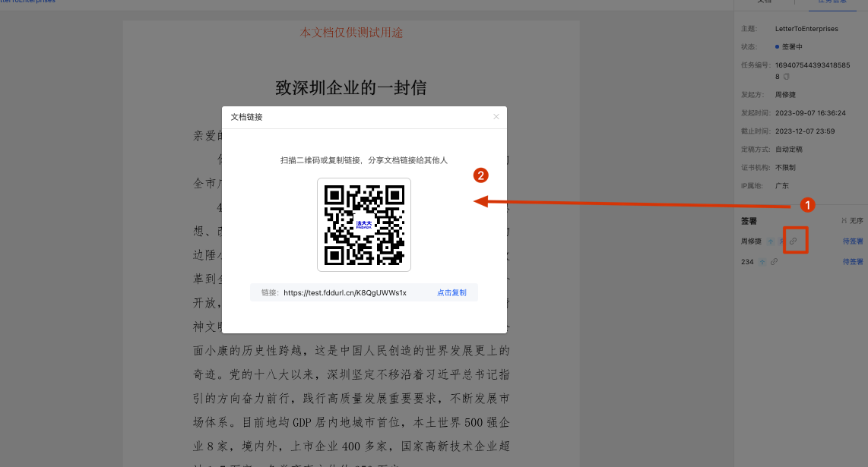Click the 不限制 certificate authority value
This screenshot has width=868, height=467.
[x=785, y=168]
